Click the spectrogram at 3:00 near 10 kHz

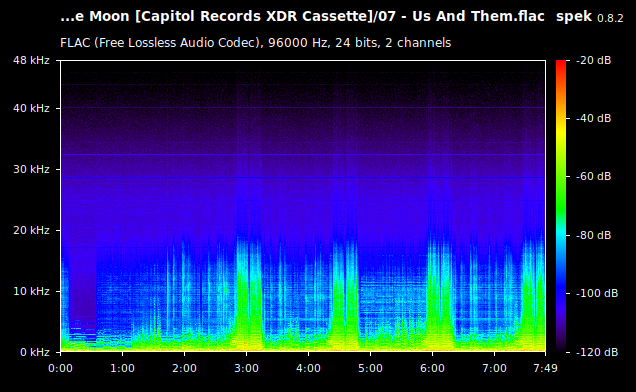tap(247, 291)
